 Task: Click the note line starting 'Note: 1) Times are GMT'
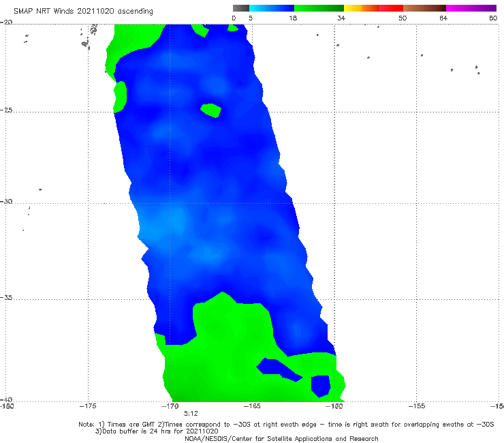[286, 425]
